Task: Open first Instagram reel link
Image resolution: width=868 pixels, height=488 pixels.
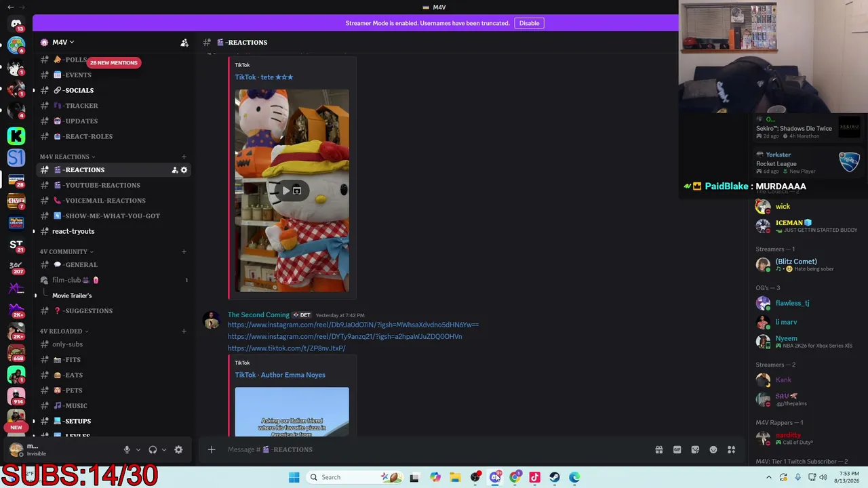Action: pyautogui.click(x=353, y=325)
